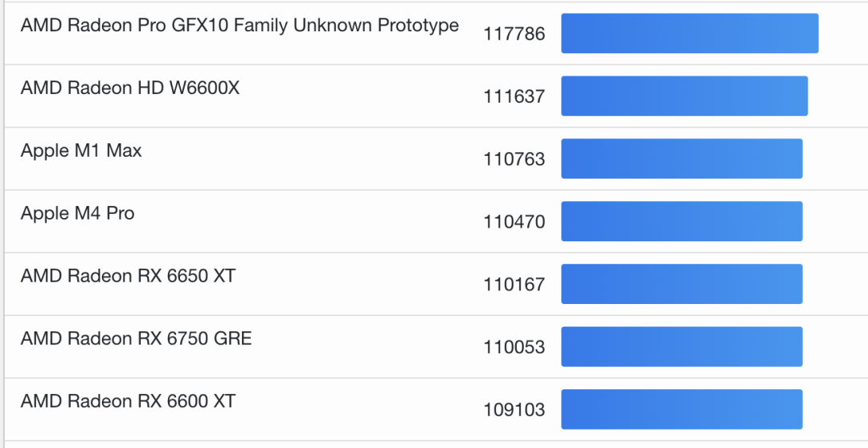Viewport: 868px width, 448px height.
Task: Select the Apple M1 Max score bar
Action: (682, 159)
